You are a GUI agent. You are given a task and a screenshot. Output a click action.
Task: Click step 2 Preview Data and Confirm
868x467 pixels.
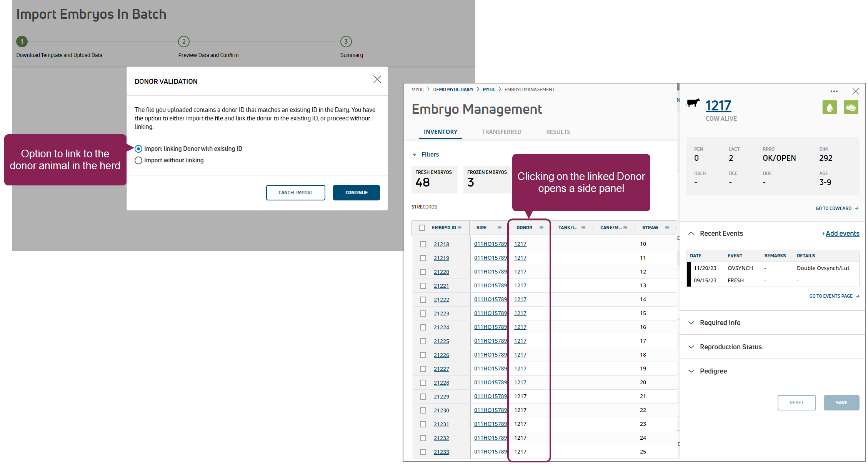click(184, 42)
